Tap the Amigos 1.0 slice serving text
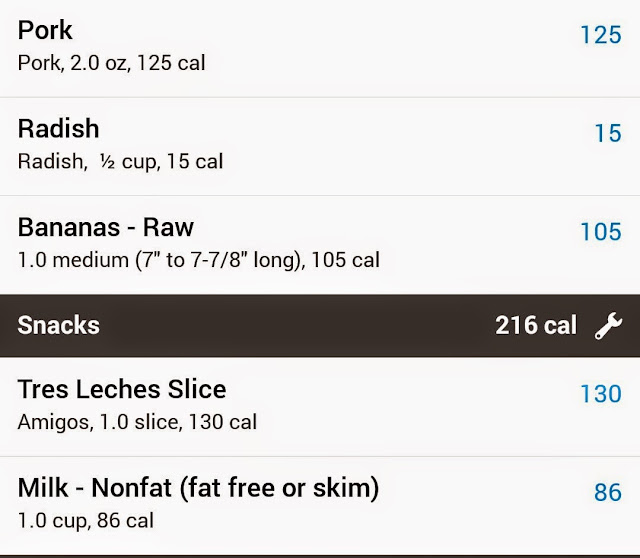This screenshot has width=640, height=558. [137, 422]
